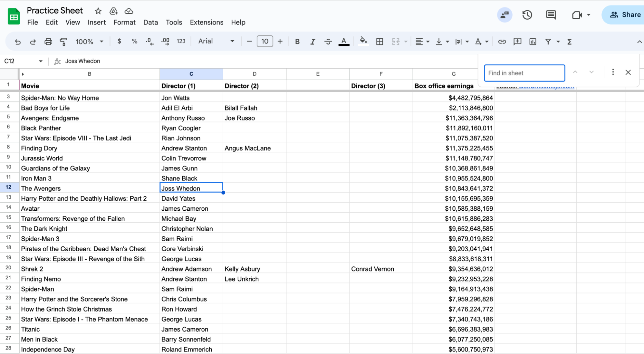Decrease font size with the minus icon

[x=249, y=41]
